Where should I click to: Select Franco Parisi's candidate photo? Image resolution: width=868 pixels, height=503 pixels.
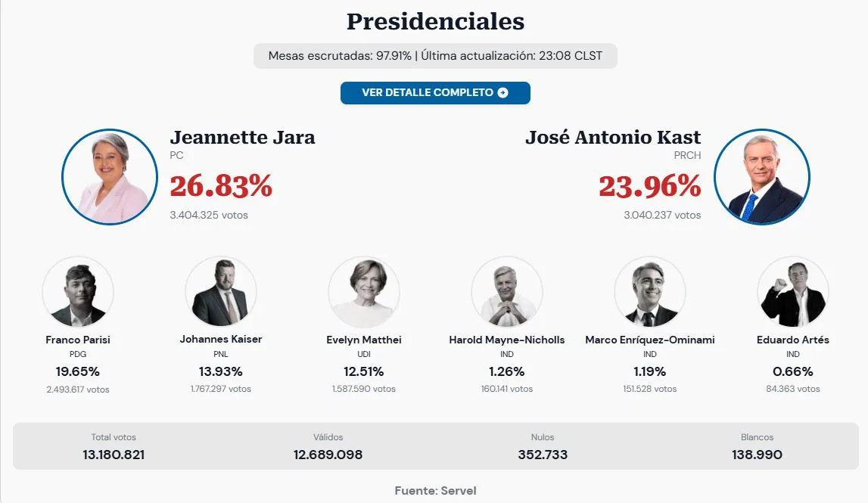pyautogui.click(x=78, y=292)
